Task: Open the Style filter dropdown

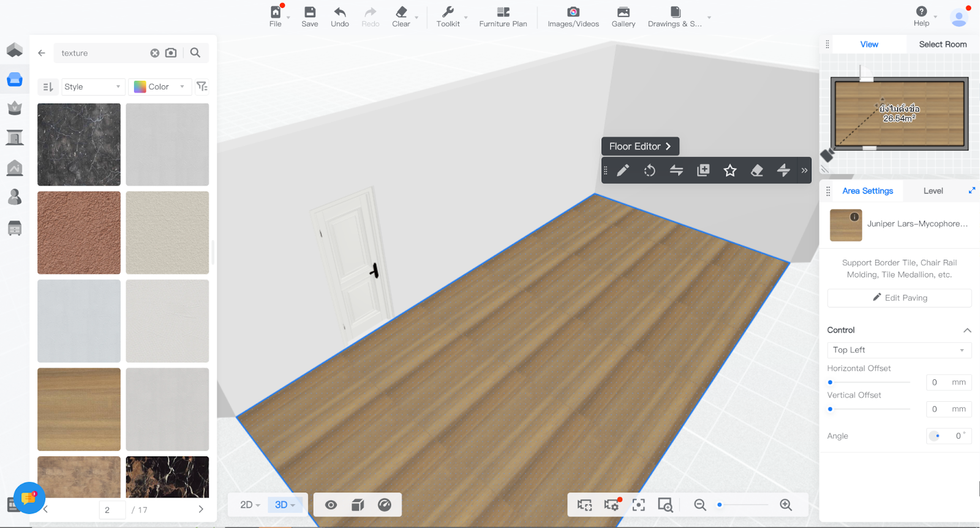Action: pyautogui.click(x=93, y=87)
